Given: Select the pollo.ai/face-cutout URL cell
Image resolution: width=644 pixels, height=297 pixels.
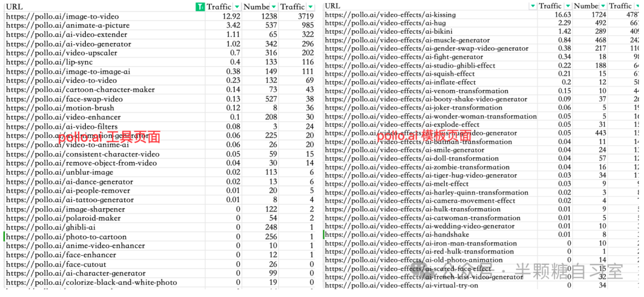Looking at the screenshot, I should pos(104,264).
